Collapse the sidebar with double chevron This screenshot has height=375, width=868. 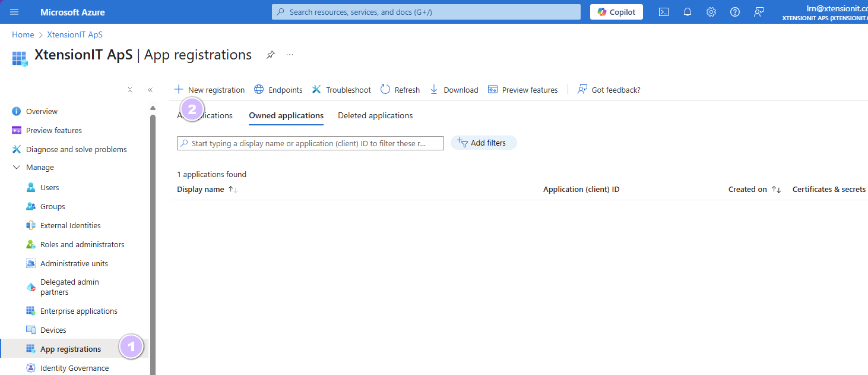click(150, 90)
